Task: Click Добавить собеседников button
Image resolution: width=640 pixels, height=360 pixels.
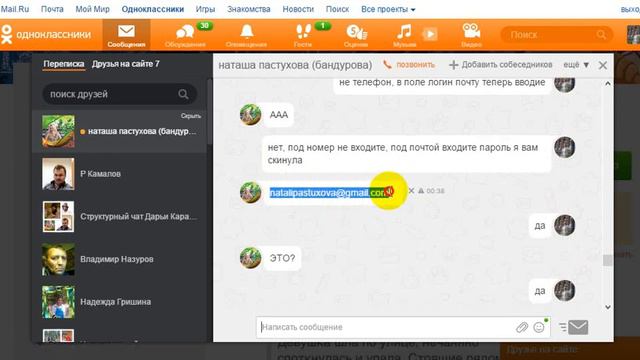Action: 501,64
